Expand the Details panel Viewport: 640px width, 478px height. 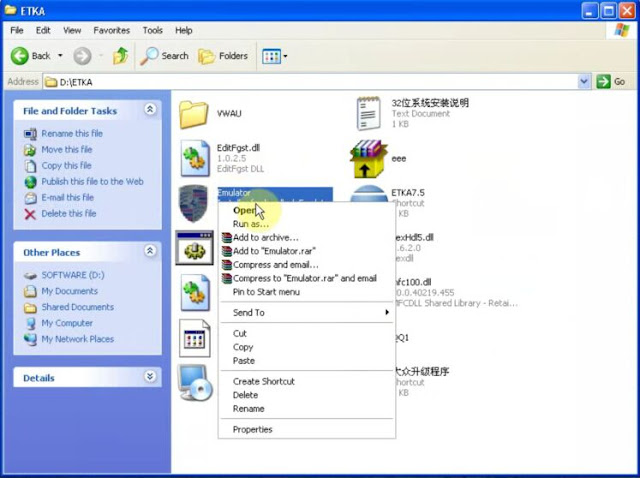tap(150, 376)
